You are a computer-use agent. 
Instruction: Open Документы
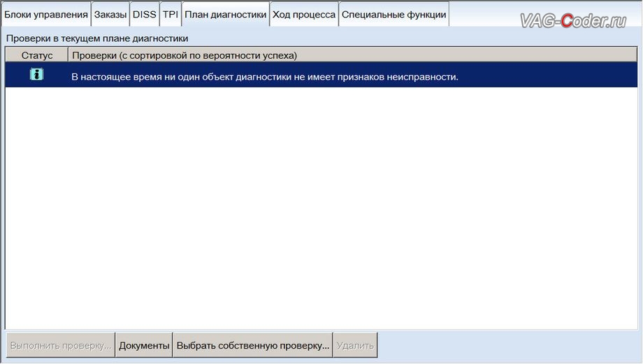coord(144,346)
